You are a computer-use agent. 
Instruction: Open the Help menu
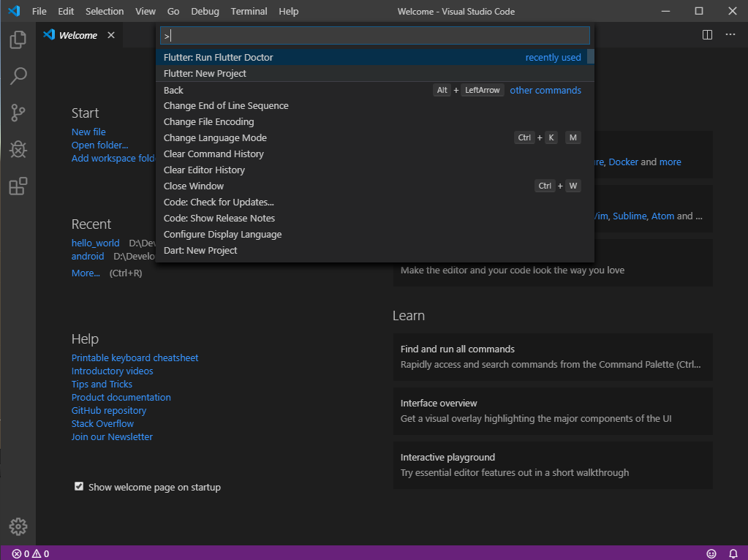(289, 11)
